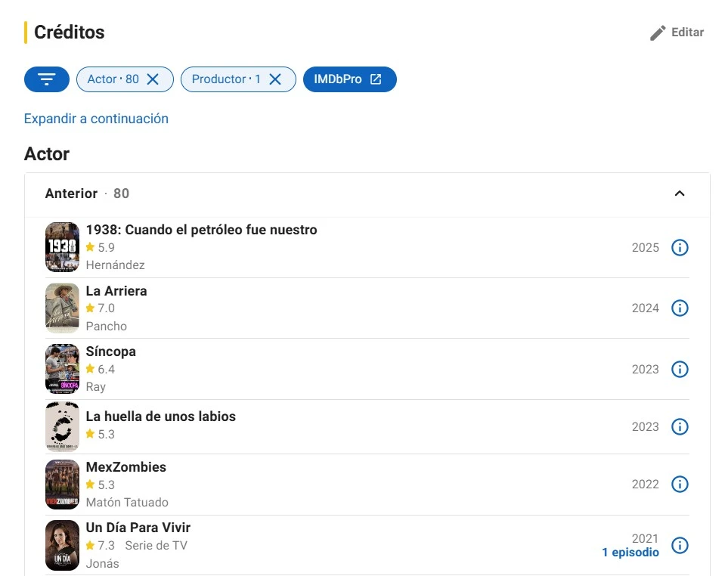Select the Actor 80 filter chip label
The image size is (728, 576).
tap(113, 79)
